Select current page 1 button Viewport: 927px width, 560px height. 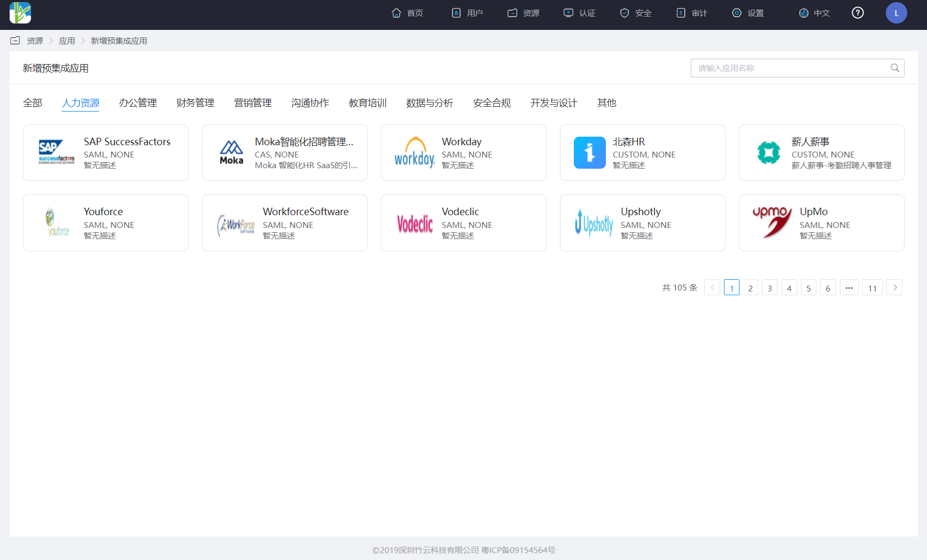point(731,287)
